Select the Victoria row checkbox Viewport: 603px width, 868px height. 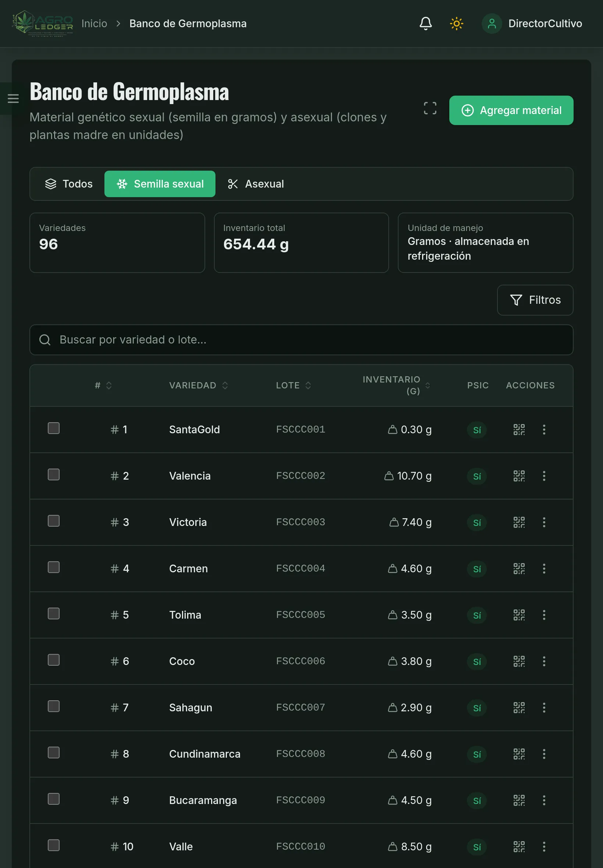coord(54,521)
